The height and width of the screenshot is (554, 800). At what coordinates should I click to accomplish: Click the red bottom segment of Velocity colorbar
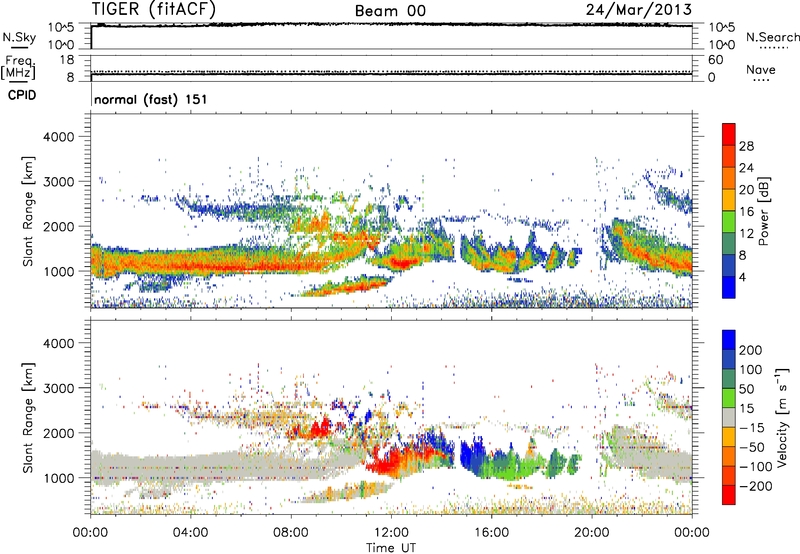point(729,495)
